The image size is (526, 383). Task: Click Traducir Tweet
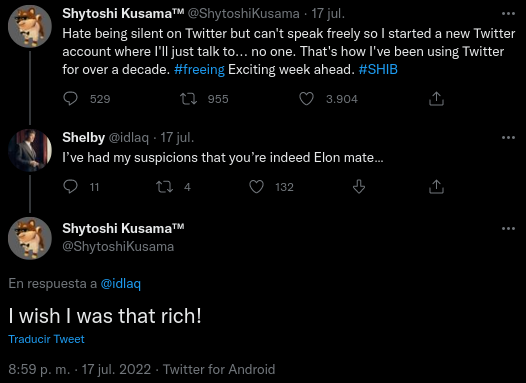pos(46,339)
